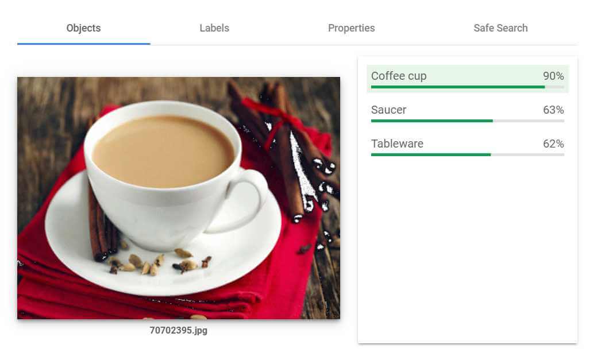597x364 pixels.
Task: Click the 90% confidence value
Action: click(x=553, y=76)
